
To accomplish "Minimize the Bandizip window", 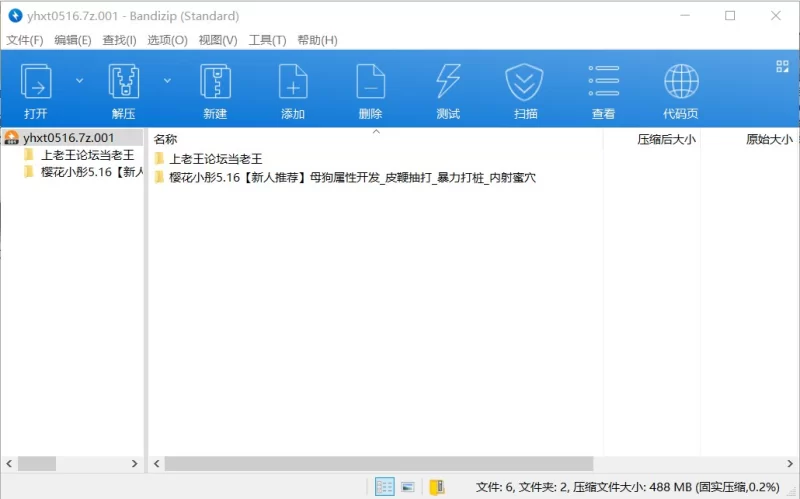I will (685, 16).
